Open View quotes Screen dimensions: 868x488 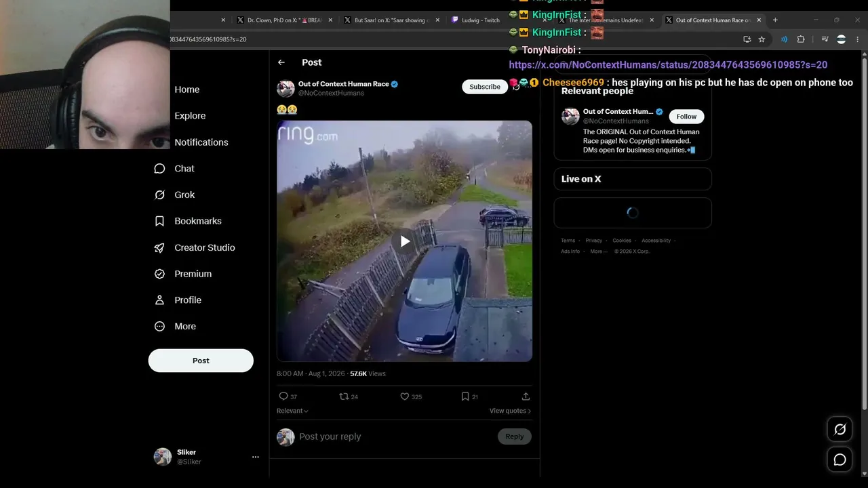511,411
